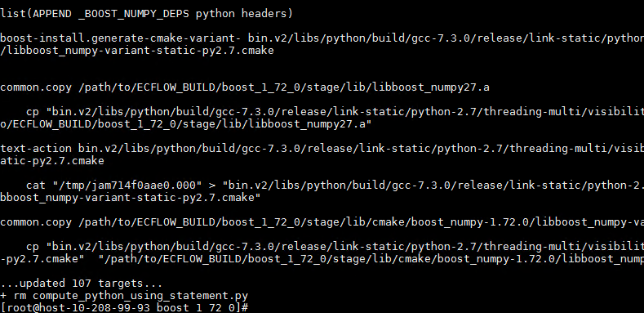
Task: Click the first cp "bin.v2/libs/python command
Action: (x=335, y=111)
